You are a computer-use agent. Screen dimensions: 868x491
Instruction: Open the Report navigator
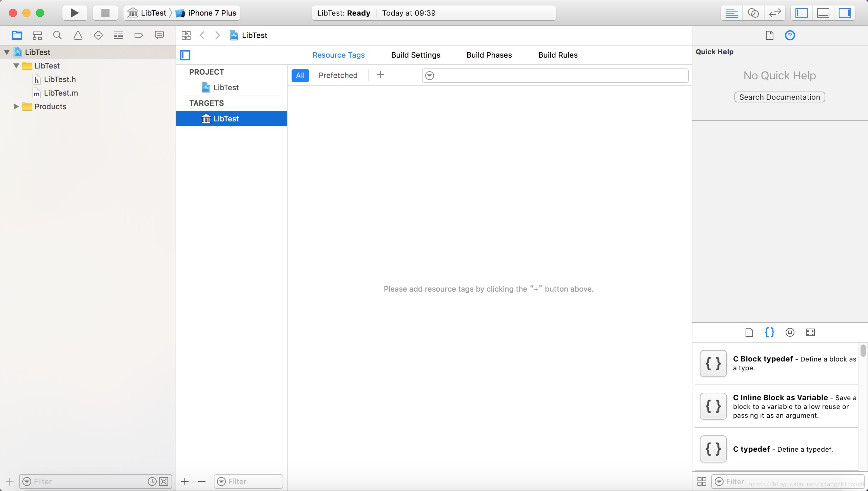tap(159, 35)
